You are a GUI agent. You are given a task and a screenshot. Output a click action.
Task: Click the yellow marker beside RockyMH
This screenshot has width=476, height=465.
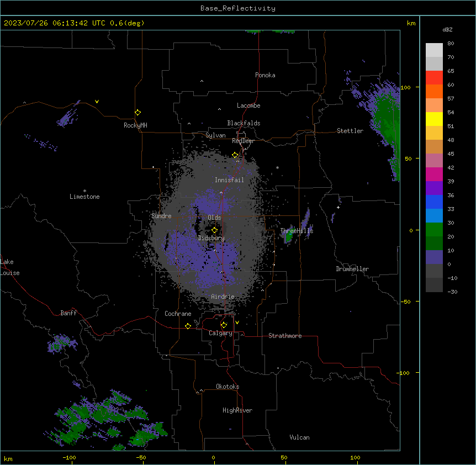pyautogui.click(x=137, y=112)
